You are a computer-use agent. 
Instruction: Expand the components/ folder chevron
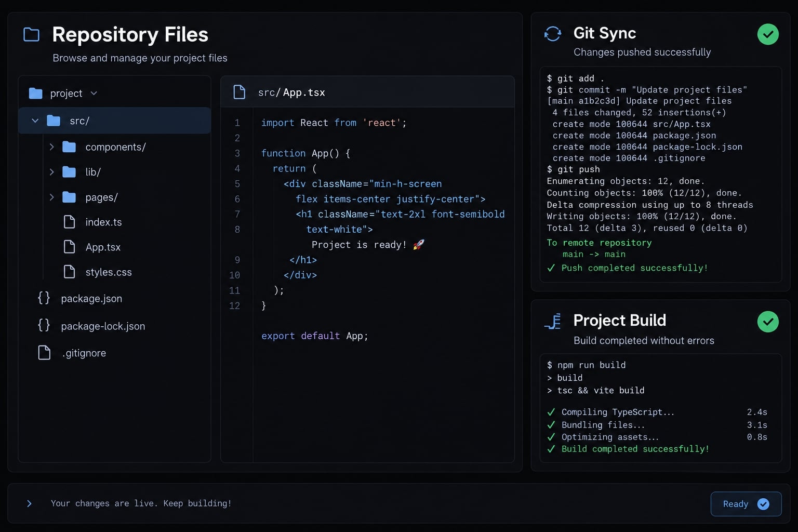point(51,147)
